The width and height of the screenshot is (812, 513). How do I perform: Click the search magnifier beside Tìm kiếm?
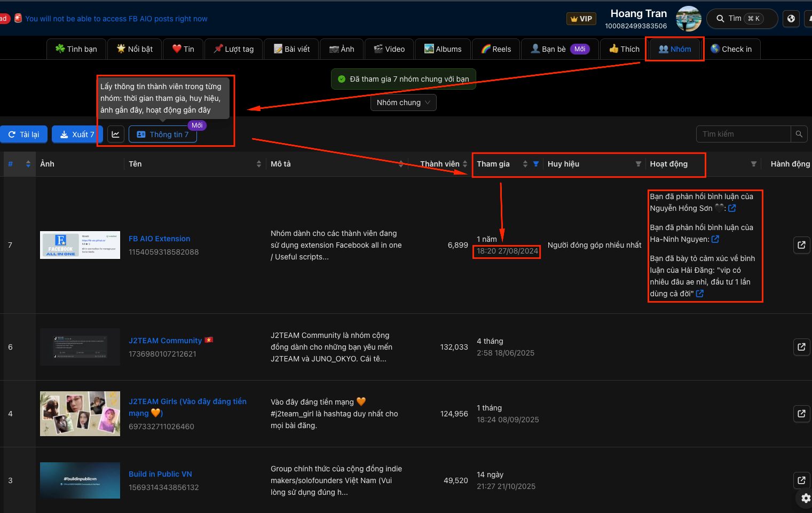tap(799, 134)
